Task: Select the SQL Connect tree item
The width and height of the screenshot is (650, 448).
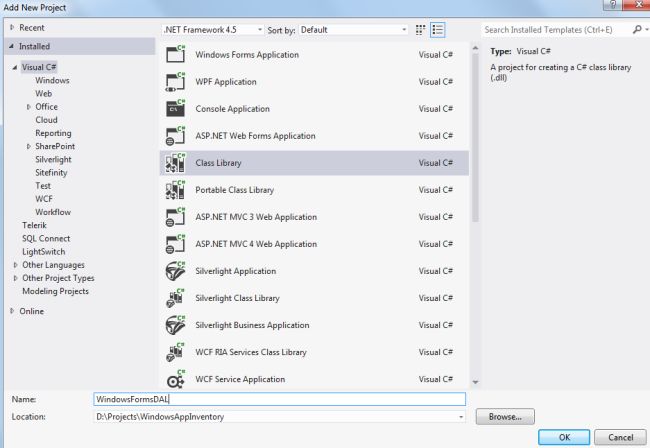Action: coord(46,238)
